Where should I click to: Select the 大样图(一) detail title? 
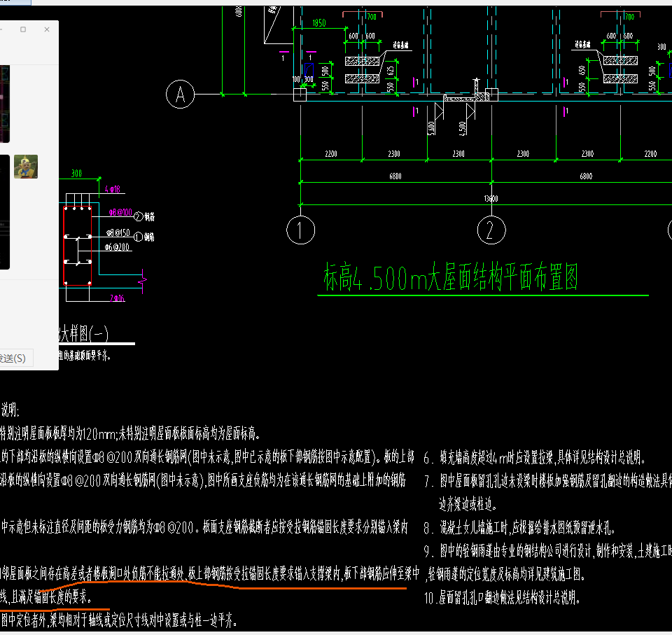[x=83, y=333]
